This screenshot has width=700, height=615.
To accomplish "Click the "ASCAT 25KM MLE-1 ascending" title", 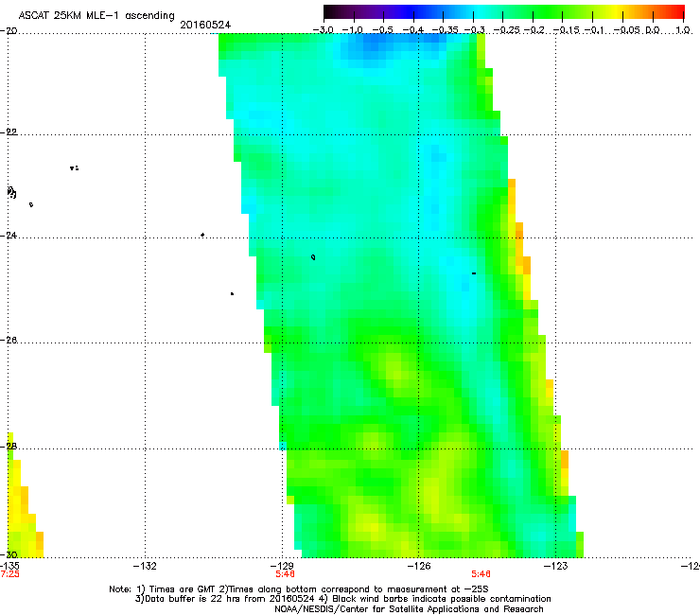I will (96, 15).
